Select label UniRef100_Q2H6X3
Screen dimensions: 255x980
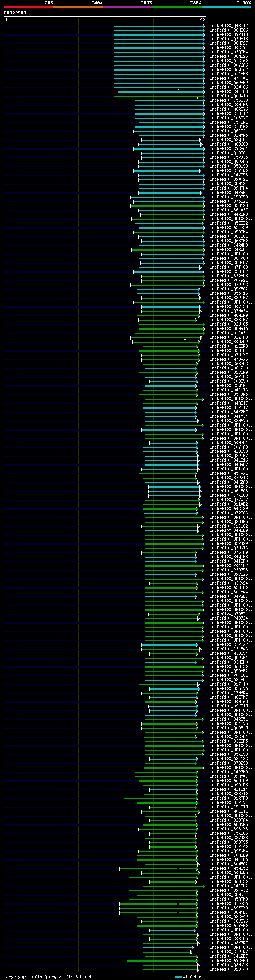click(x=229, y=205)
